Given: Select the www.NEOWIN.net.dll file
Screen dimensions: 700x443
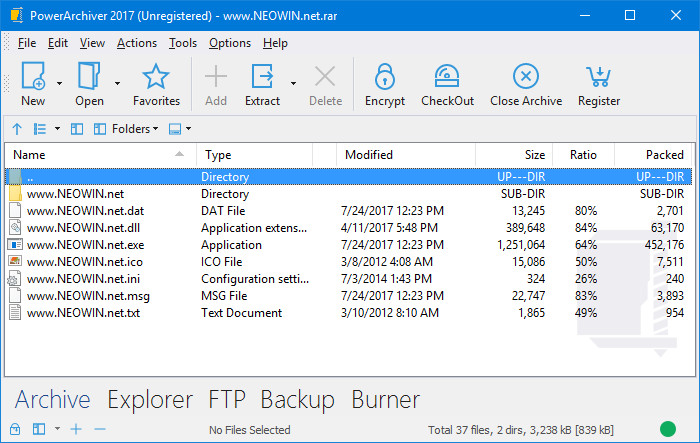Looking at the screenshot, I should [x=349, y=228].
